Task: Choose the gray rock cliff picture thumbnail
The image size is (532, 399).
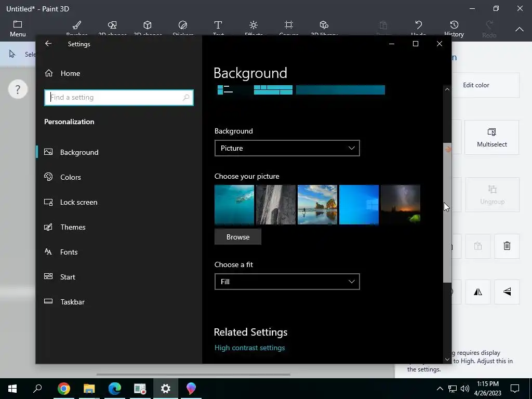Action: click(276, 205)
